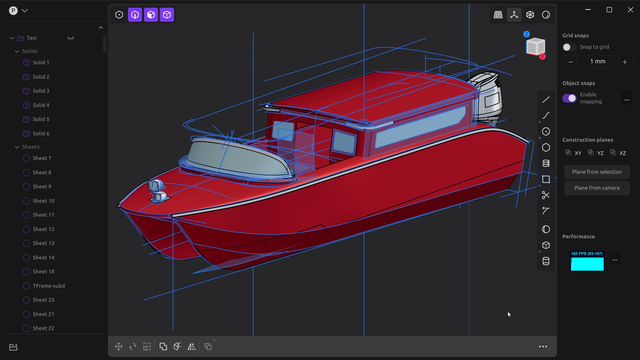Disable the Enable snapping switch
The width and height of the screenshot is (640, 360).
[x=569, y=98]
